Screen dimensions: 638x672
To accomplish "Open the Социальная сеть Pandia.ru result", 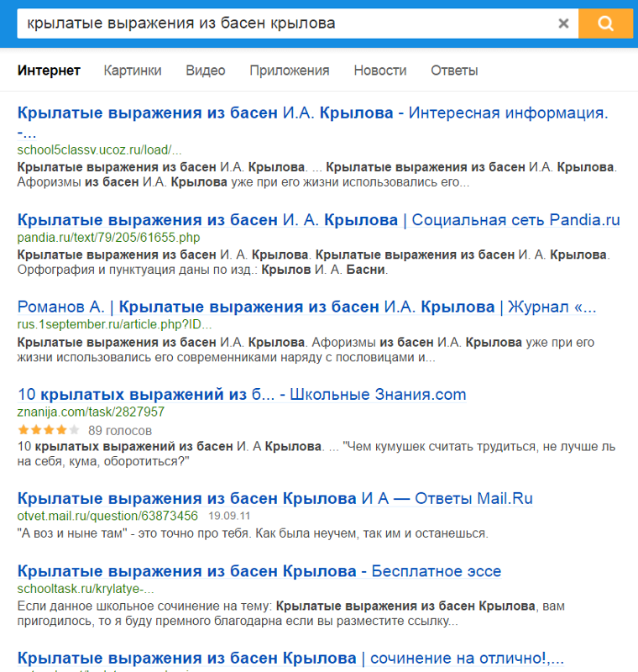I will [x=318, y=220].
